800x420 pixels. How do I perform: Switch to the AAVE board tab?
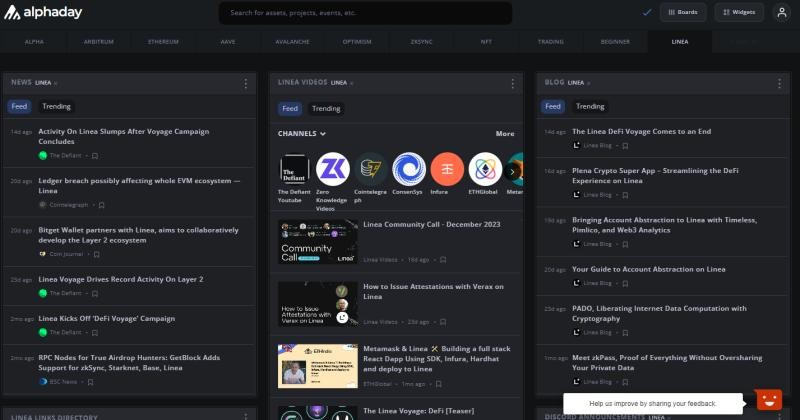click(x=228, y=42)
